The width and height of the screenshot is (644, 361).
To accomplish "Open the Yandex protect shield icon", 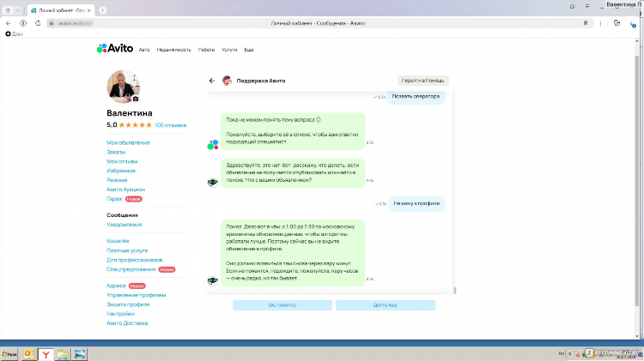I will tap(23, 23).
